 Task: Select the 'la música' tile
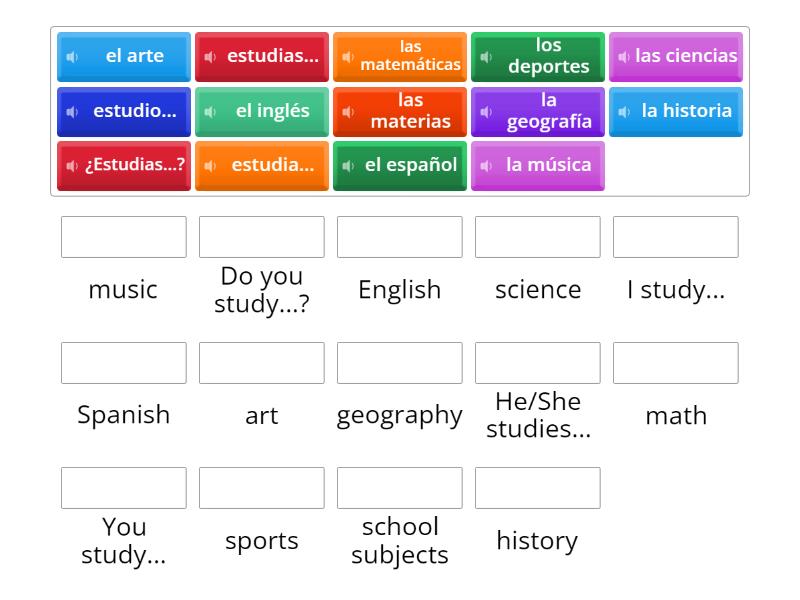point(540,165)
